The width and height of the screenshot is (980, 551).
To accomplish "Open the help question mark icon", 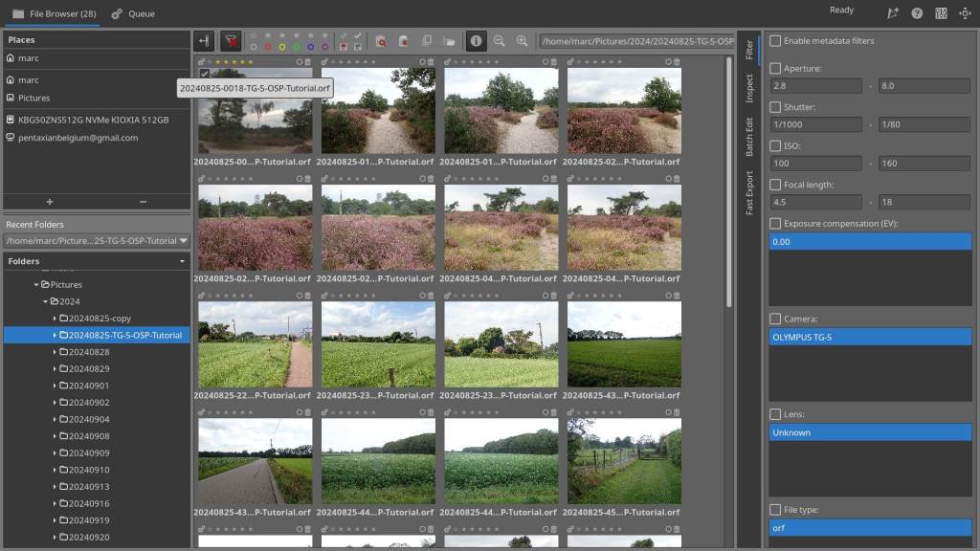I will click(x=917, y=13).
